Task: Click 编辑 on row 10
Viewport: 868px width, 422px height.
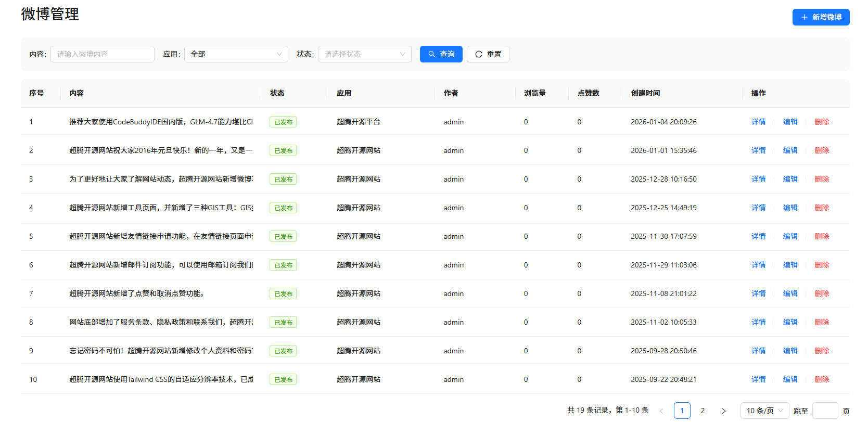Action: click(790, 379)
